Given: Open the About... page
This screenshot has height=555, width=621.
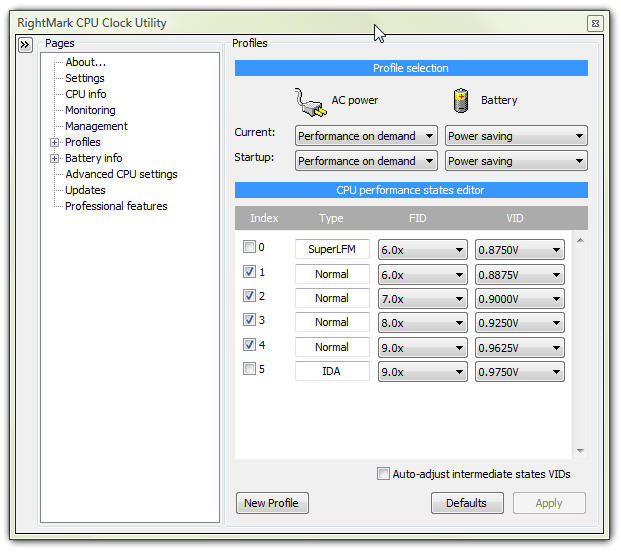Looking at the screenshot, I should point(86,62).
